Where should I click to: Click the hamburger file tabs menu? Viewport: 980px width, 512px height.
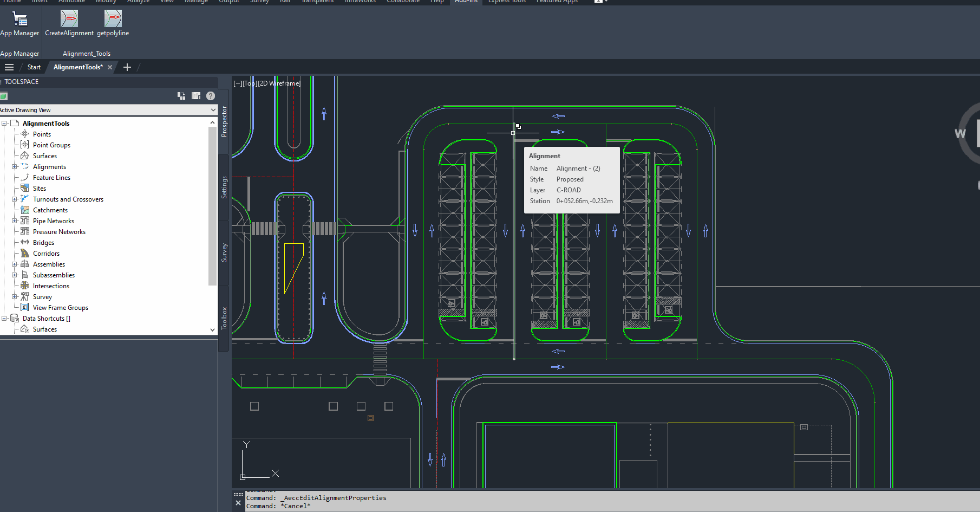click(x=9, y=67)
